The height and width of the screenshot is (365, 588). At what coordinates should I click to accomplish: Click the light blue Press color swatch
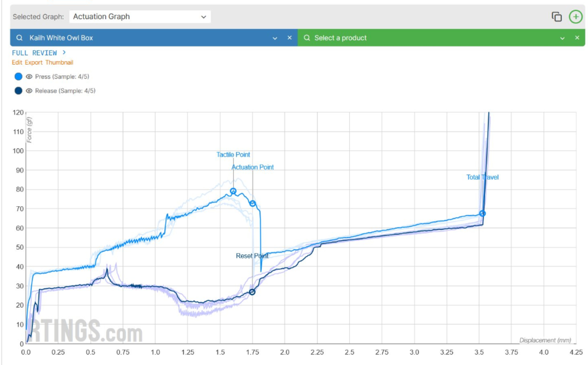[x=18, y=77]
